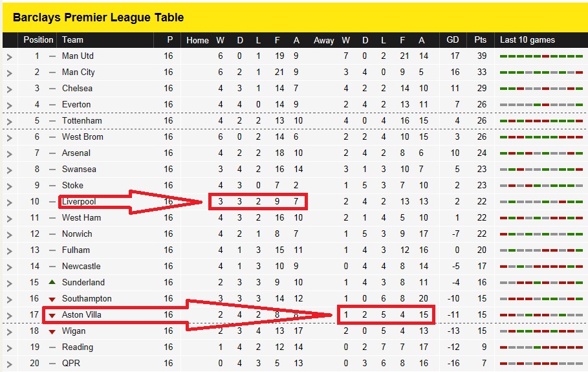
Task: Click the Last 10 games header
Action: click(527, 39)
